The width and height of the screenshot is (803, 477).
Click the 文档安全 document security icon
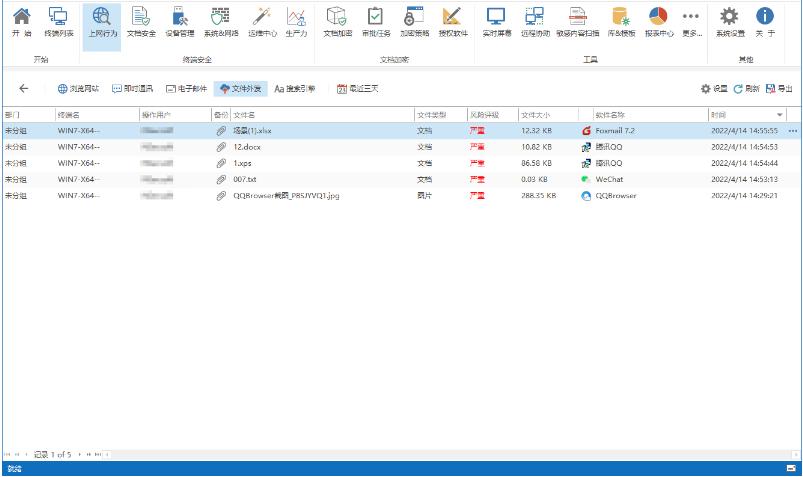point(140,22)
